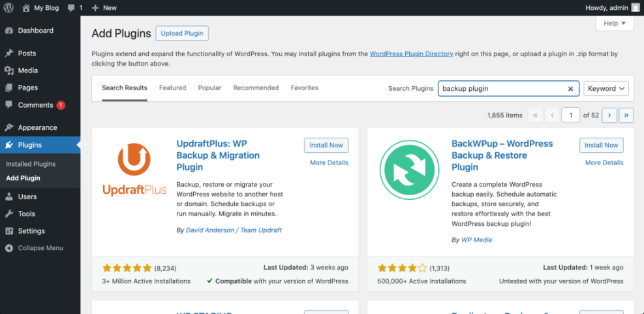Click '500,000+ Active Installations' text

pyautogui.click(x=422, y=281)
